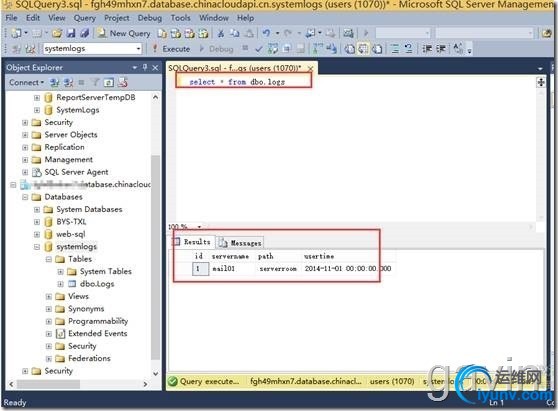Open the Connect dropdown in Object Explorer
558x411 pixels.
pyautogui.click(x=26, y=83)
